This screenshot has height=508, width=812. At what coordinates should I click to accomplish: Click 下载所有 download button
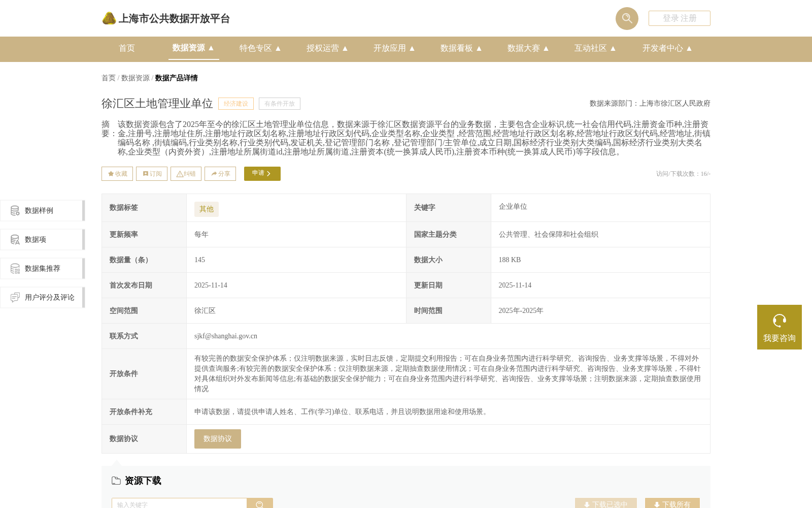pyautogui.click(x=672, y=503)
